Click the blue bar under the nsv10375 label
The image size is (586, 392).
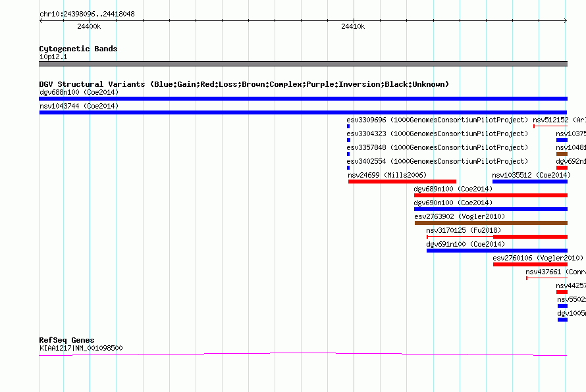pyautogui.click(x=562, y=140)
